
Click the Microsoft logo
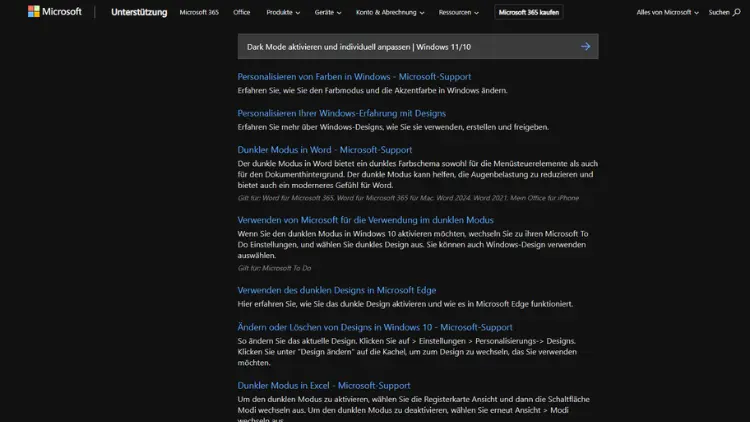pyautogui.click(x=55, y=11)
